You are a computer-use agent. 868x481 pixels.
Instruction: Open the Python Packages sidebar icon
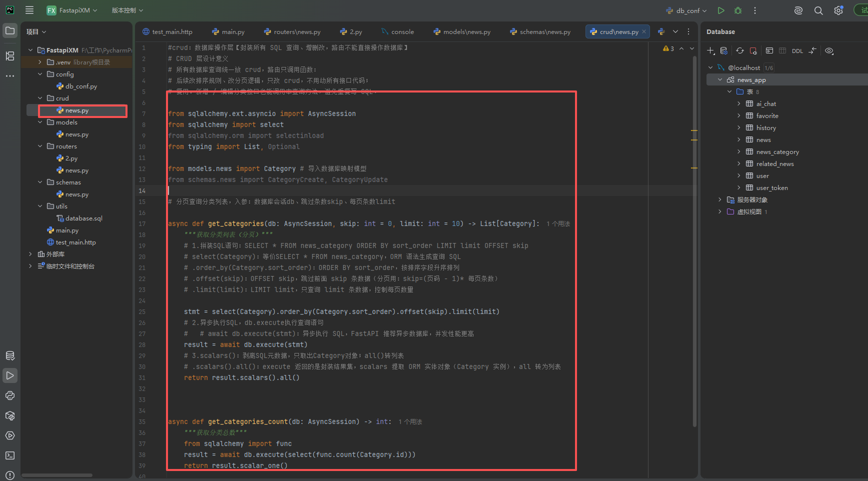pos(10,415)
